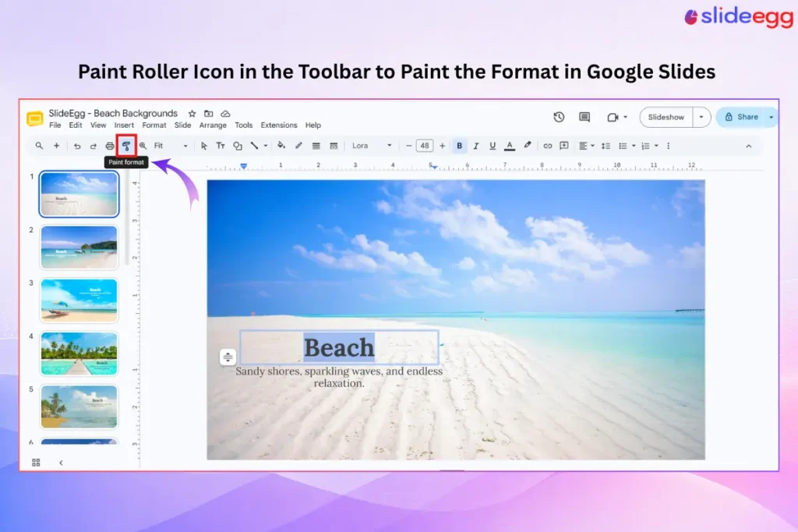The height and width of the screenshot is (532, 798).
Task: Set the border dash style
Action: [334, 146]
